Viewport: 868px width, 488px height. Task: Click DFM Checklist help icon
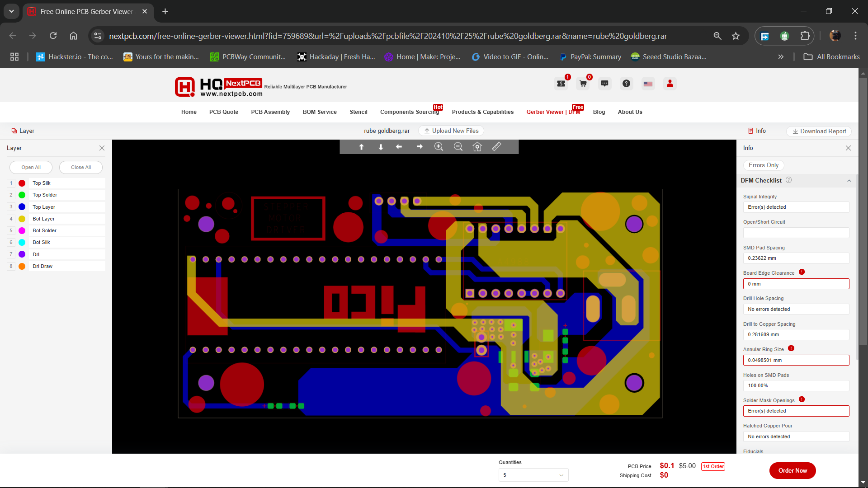[x=789, y=180]
